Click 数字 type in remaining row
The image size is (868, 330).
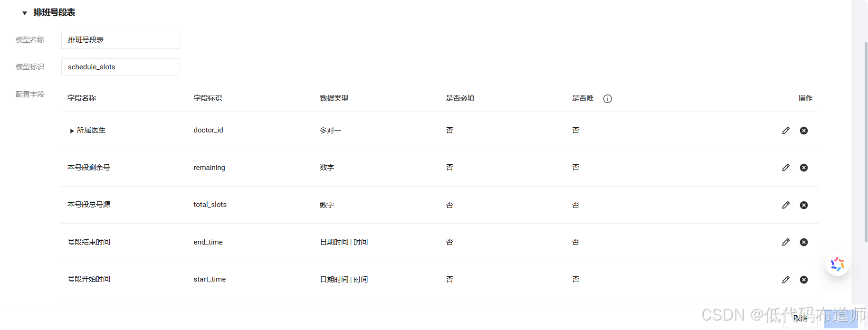click(x=327, y=168)
